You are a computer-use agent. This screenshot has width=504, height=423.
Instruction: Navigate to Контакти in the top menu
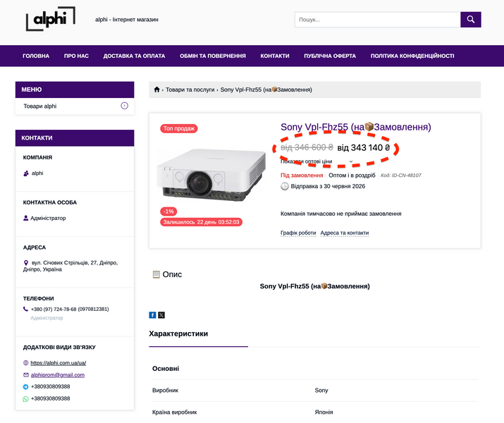pos(275,56)
